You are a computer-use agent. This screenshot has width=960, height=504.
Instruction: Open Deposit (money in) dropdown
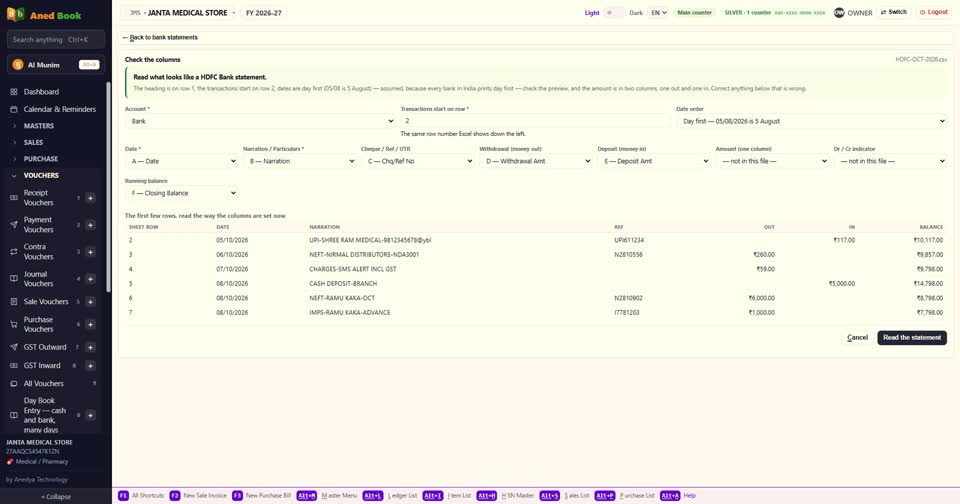coord(654,161)
